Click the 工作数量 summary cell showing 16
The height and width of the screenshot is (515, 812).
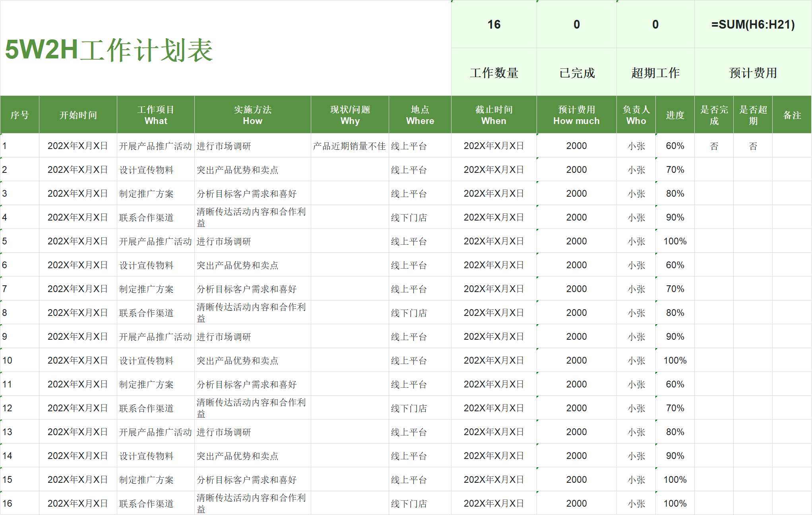click(x=493, y=25)
